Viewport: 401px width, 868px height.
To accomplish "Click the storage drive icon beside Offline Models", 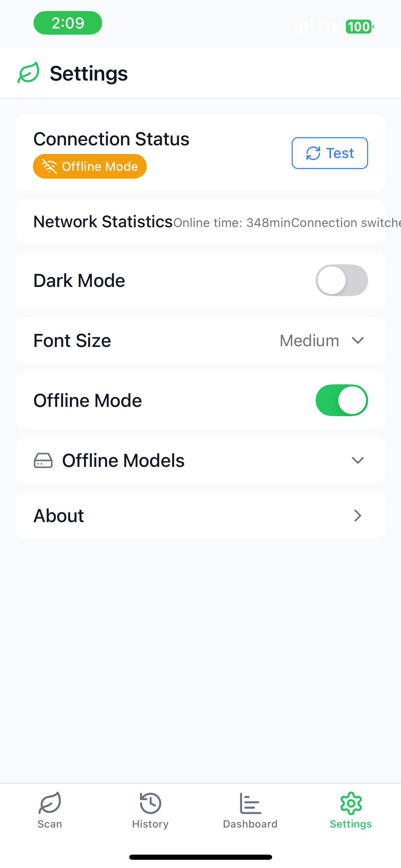I will pos(43,460).
